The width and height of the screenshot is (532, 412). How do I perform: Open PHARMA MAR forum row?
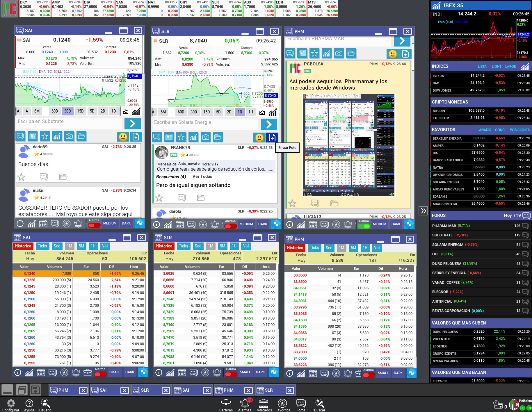coord(481,226)
